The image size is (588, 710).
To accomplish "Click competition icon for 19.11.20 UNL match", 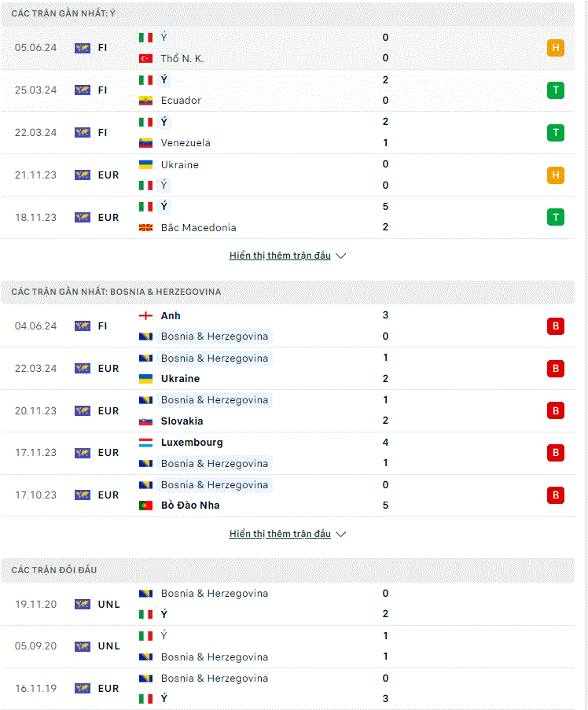I will [83, 604].
